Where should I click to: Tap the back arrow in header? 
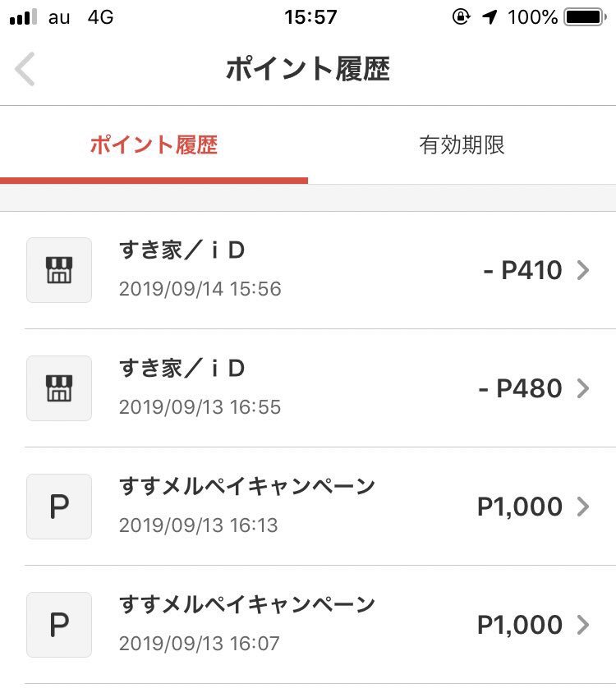pos(25,69)
